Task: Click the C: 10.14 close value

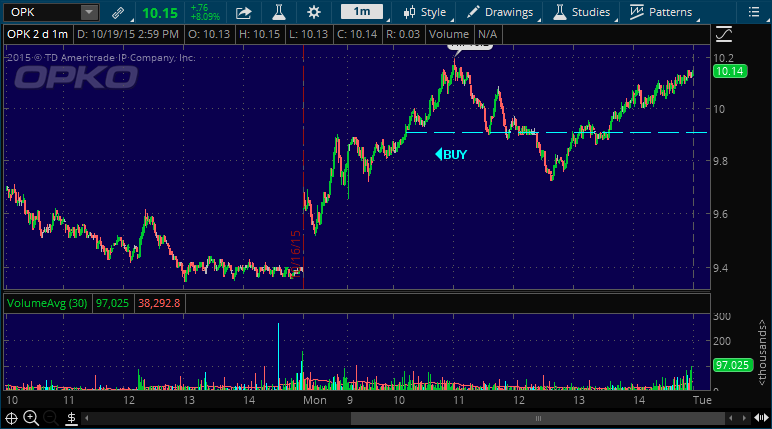Action: pos(357,34)
